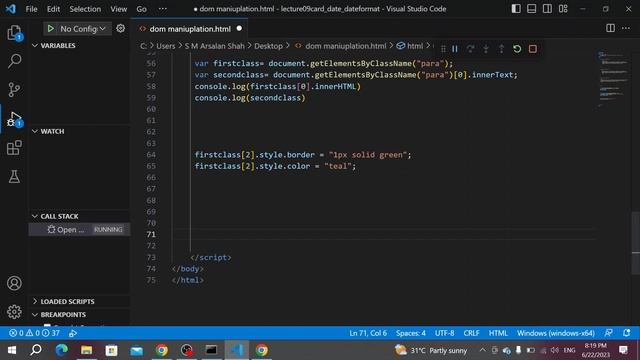Click the debug status bar icon
The width and height of the screenshot is (640, 360).
pos(73,333)
